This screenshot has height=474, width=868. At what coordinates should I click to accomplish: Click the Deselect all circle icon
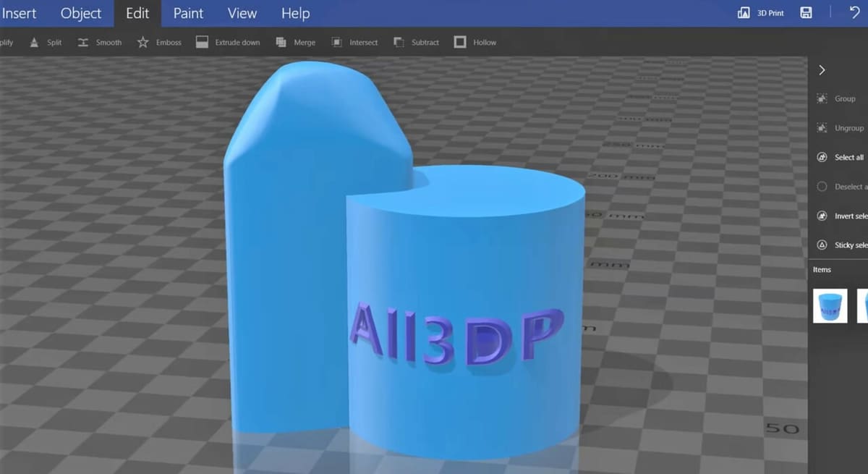(x=822, y=187)
